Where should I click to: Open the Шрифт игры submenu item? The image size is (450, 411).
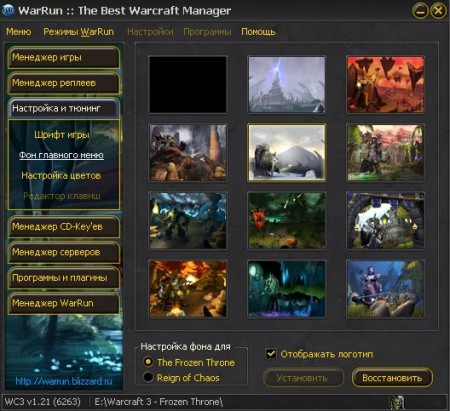coord(62,135)
